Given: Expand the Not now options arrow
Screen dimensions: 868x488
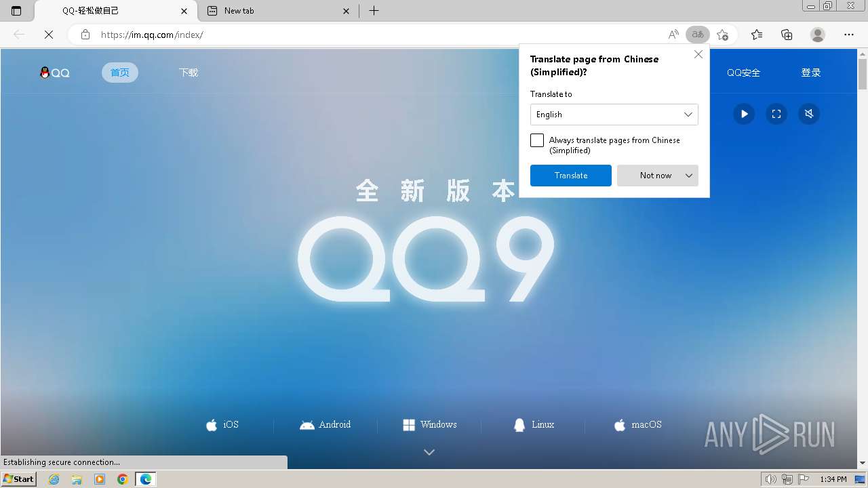Looking at the screenshot, I should (689, 176).
